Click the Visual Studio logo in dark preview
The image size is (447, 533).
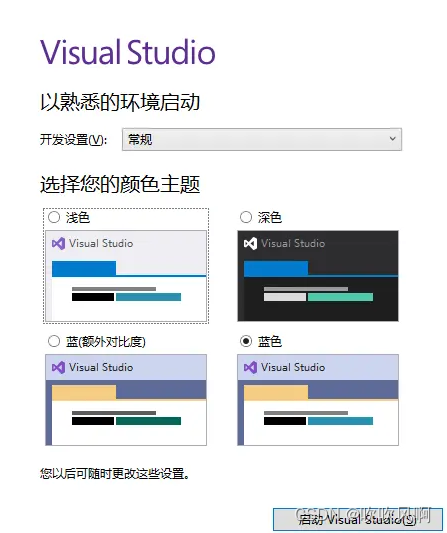point(251,244)
